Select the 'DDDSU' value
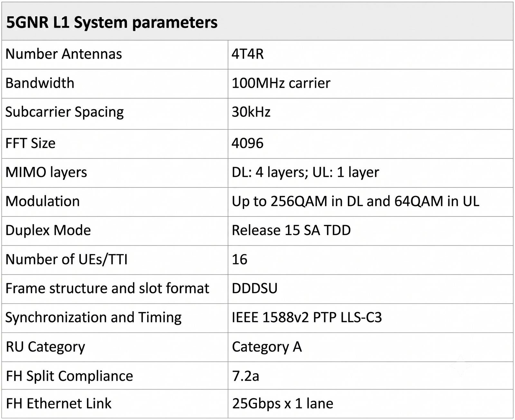This screenshot has height=420, width=515. [x=255, y=288]
